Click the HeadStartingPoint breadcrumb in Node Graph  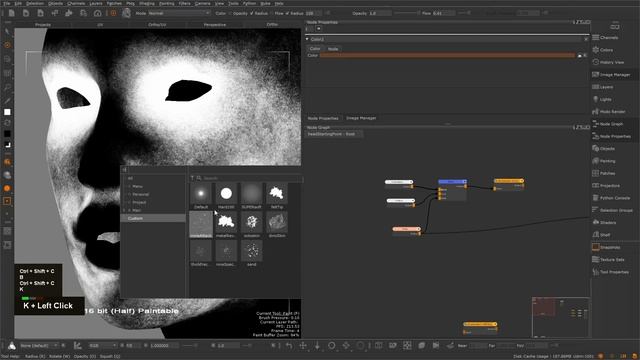[331, 134]
